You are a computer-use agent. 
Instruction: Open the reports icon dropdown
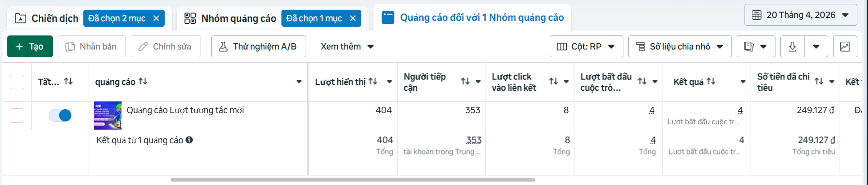756,47
